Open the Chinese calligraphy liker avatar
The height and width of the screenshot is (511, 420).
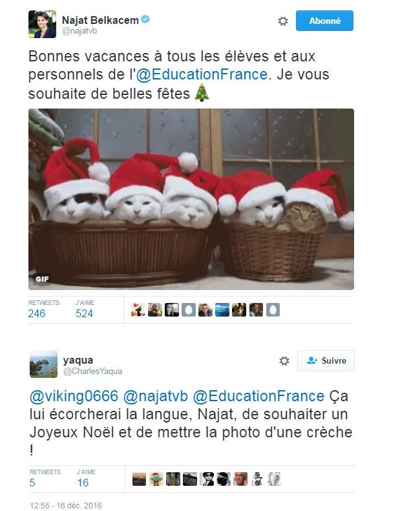pos(257,479)
